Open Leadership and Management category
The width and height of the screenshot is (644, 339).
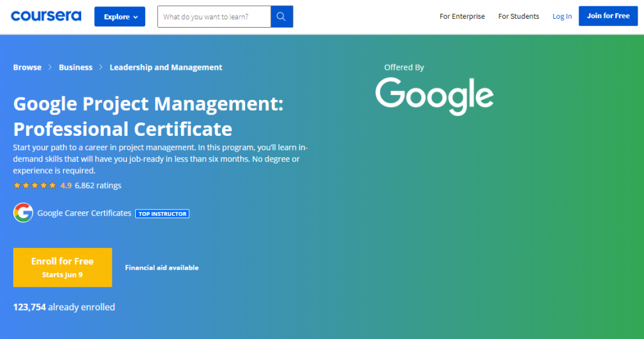pyautogui.click(x=166, y=67)
